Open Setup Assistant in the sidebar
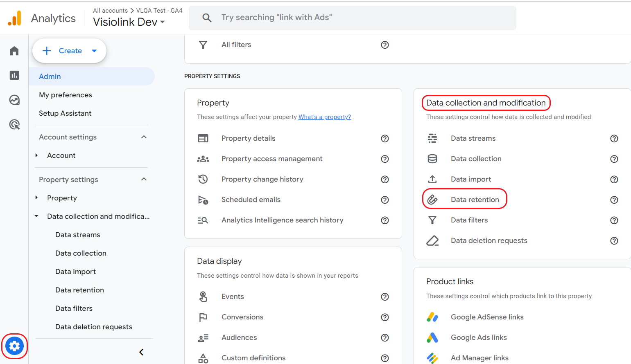 click(65, 113)
